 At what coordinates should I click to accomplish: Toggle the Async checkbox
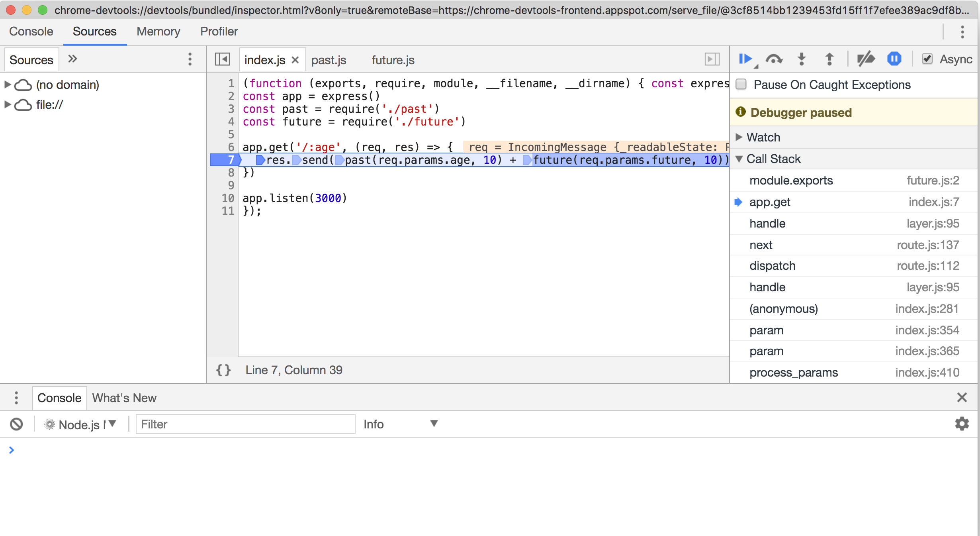(927, 59)
